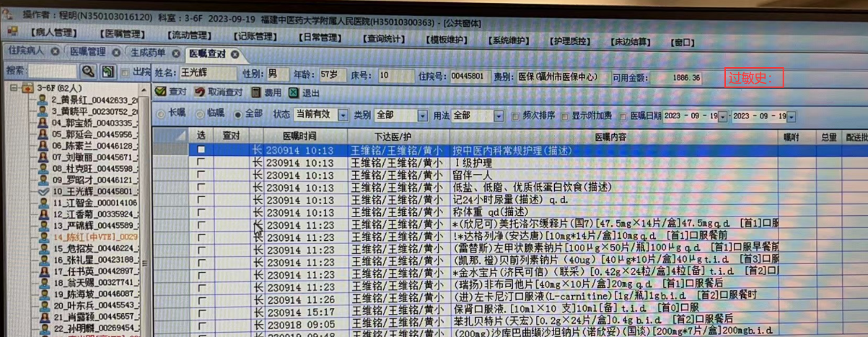Click the patient avatar icon of 12_江香菊
The width and height of the screenshot is (868, 337).
43,214
